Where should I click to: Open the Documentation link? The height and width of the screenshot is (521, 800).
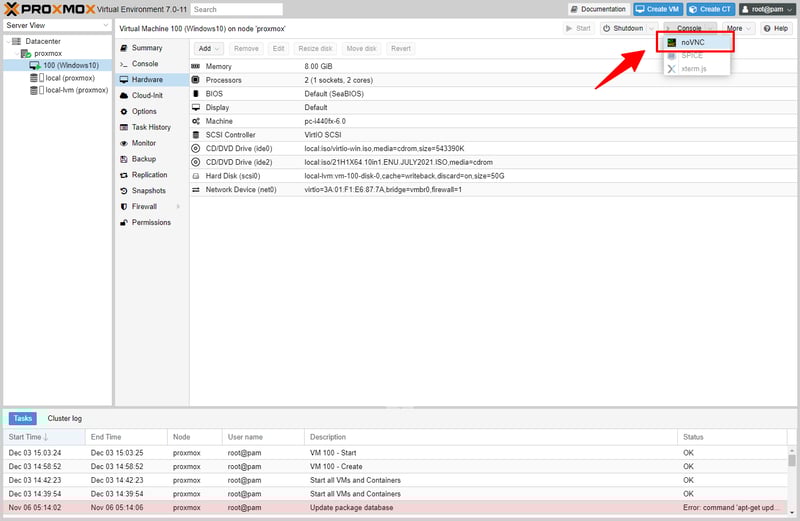click(x=598, y=9)
